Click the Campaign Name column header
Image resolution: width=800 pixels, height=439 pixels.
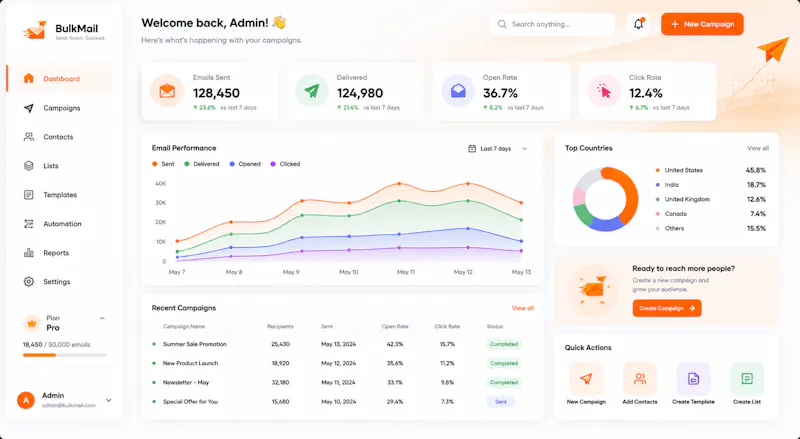pyautogui.click(x=184, y=326)
